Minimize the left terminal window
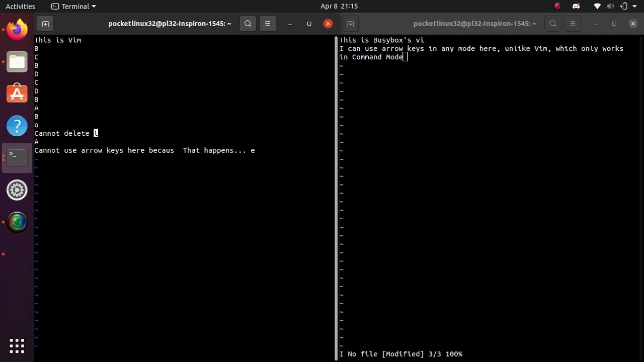Viewport: 644px width, 362px height. coord(290,24)
